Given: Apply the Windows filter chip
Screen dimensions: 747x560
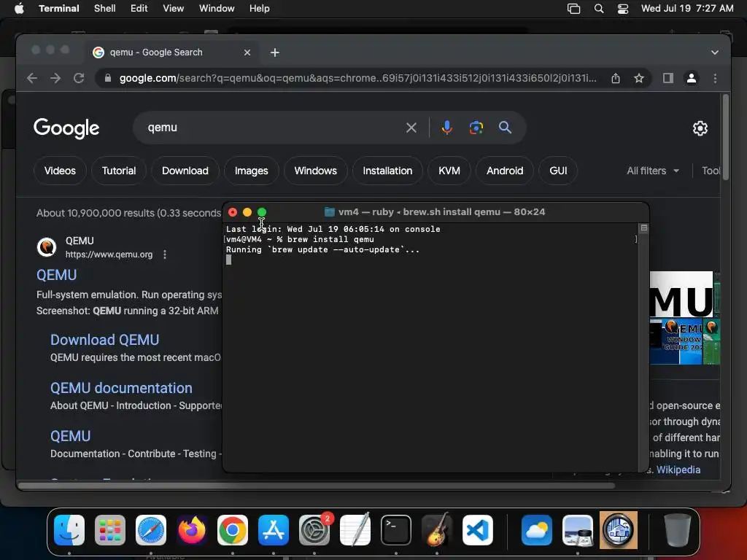Looking at the screenshot, I should click(x=315, y=171).
